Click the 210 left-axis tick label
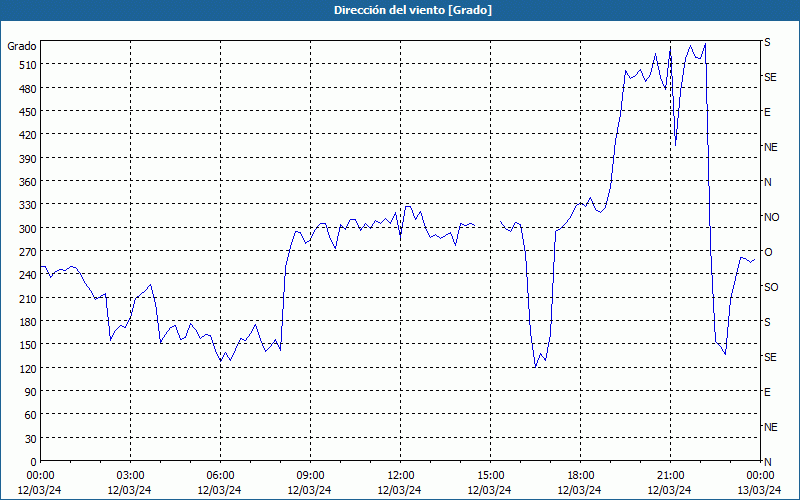The image size is (800, 500). click(28, 298)
